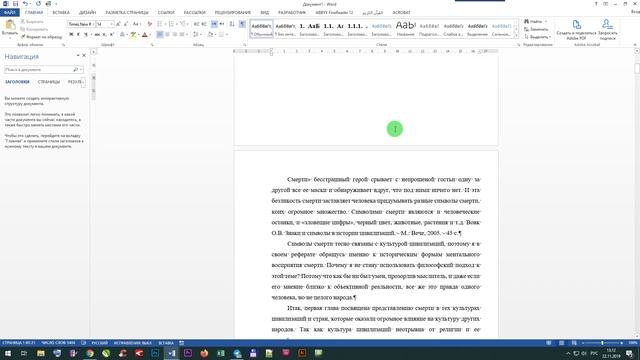Open Excel from the taskbar
Image resolution: width=640 pixels, height=360 pixels.
[220, 353]
